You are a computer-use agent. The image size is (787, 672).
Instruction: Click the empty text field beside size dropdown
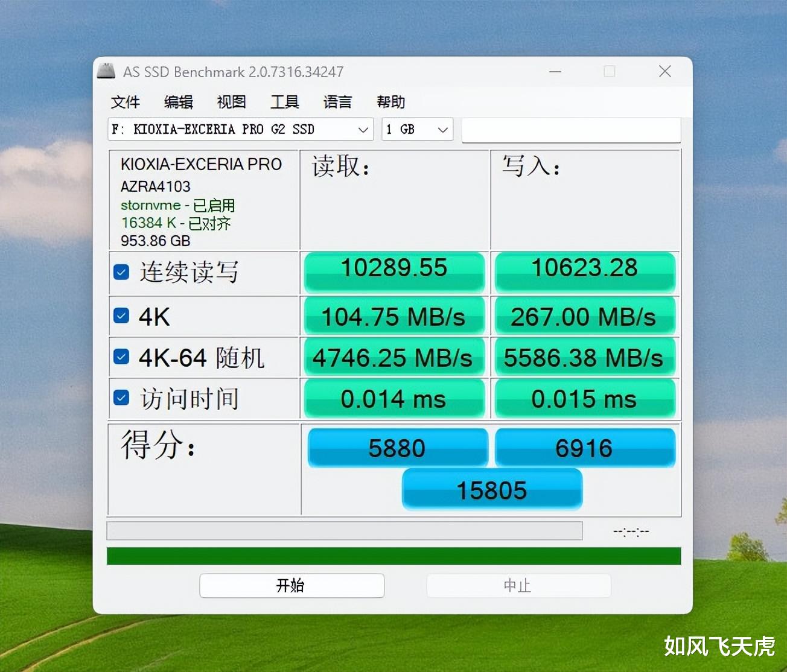tap(572, 130)
